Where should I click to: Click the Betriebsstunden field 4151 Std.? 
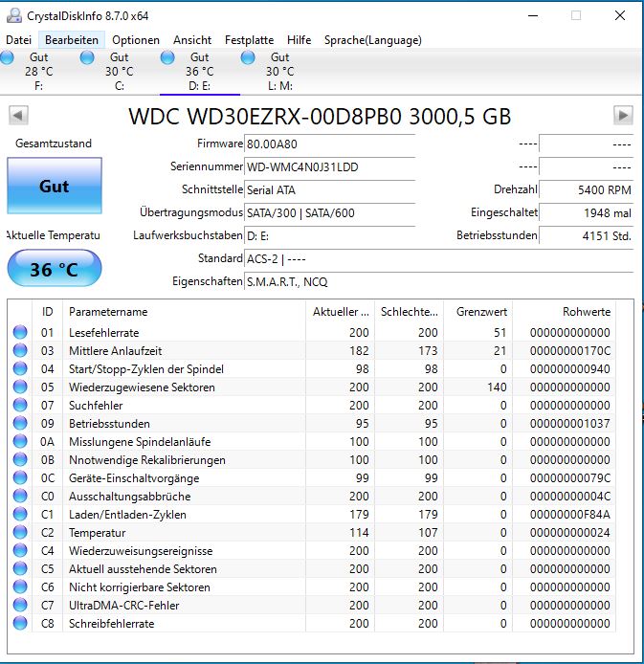tap(587, 235)
